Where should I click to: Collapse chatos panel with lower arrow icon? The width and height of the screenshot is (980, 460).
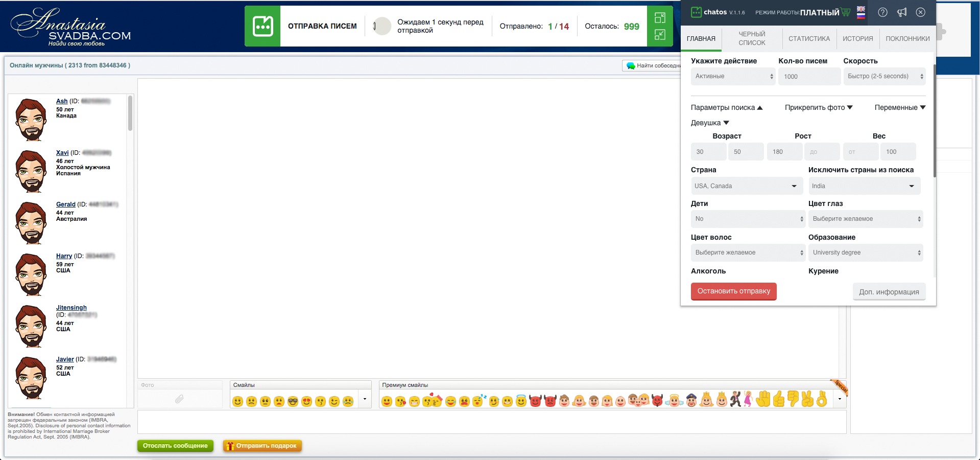coord(660,35)
